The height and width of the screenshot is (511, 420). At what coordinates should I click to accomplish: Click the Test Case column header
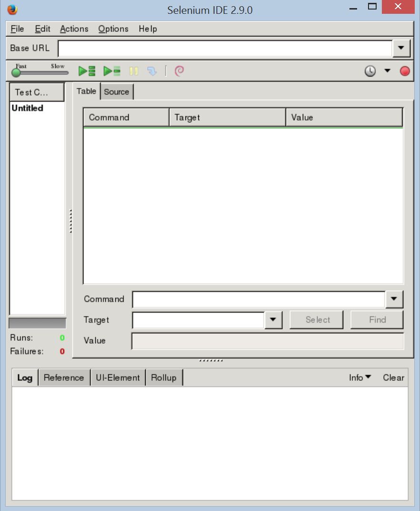click(37, 92)
